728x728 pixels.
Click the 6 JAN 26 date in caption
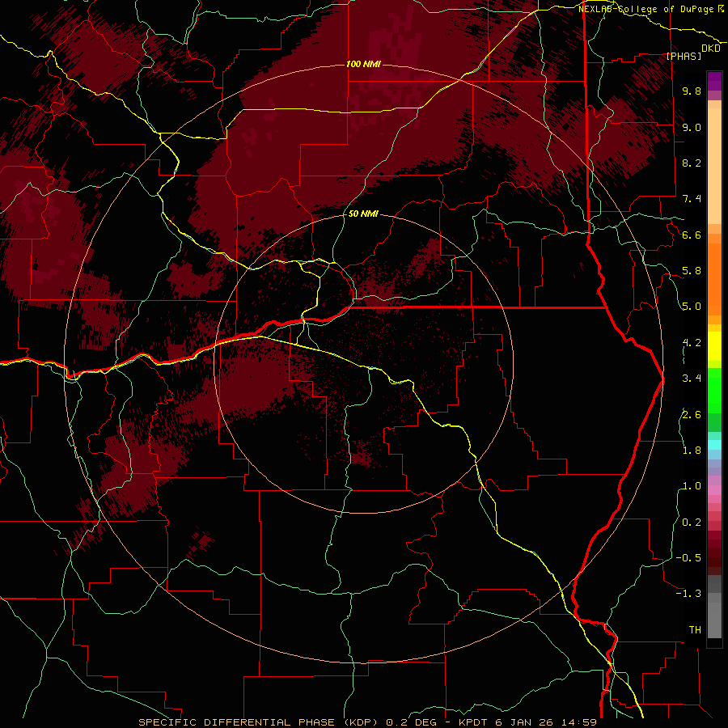click(523, 722)
